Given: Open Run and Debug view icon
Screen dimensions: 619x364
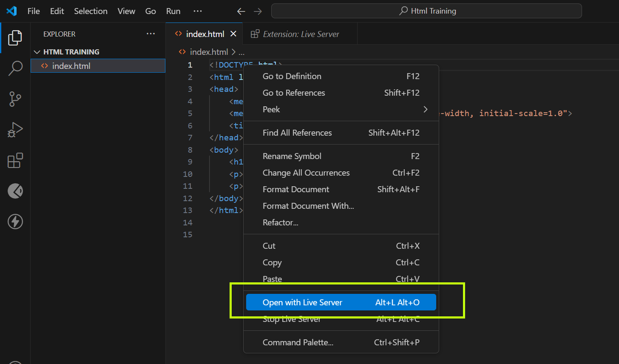Looking at the screenshot, I should click(x=15, y=130).
